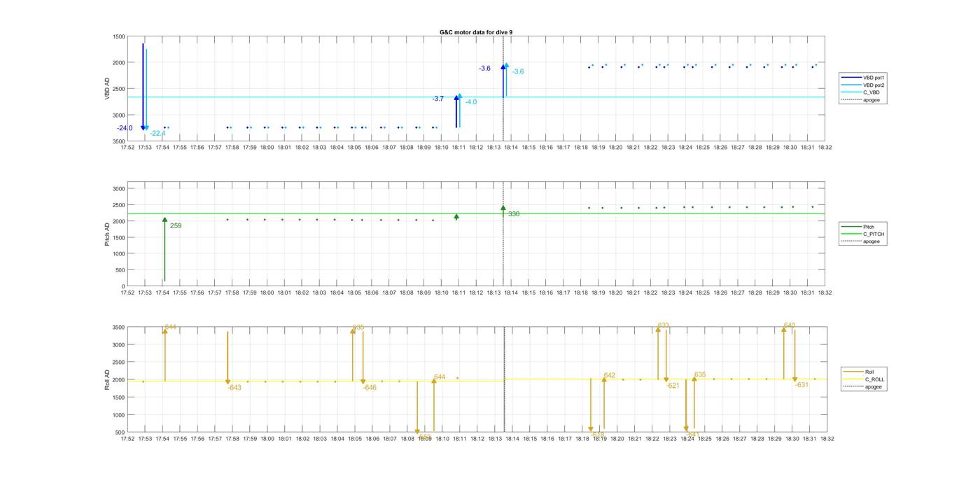This screenshot has height=485, width=980.
Task: Click the '259' pitch annotation
Action: click(x=176, y=226)
